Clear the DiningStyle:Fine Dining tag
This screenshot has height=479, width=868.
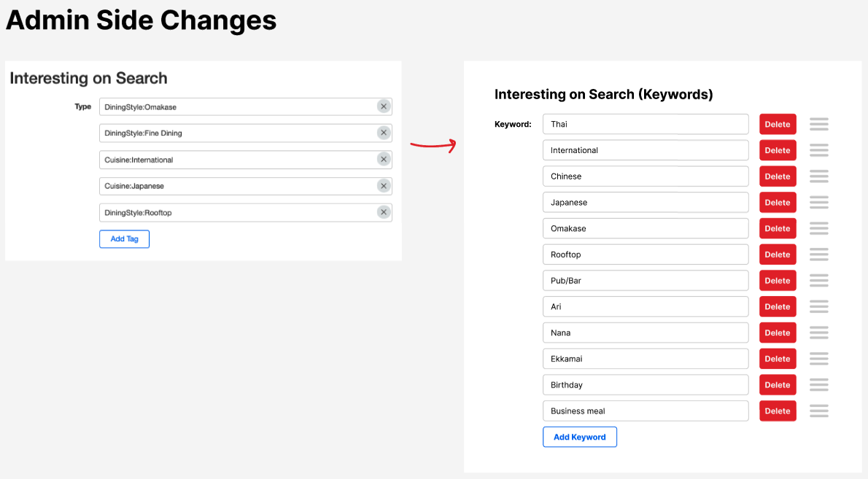coord(383,133)
